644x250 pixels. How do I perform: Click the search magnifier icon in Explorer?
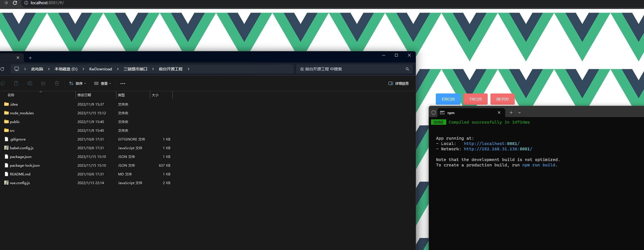(407, 69)
